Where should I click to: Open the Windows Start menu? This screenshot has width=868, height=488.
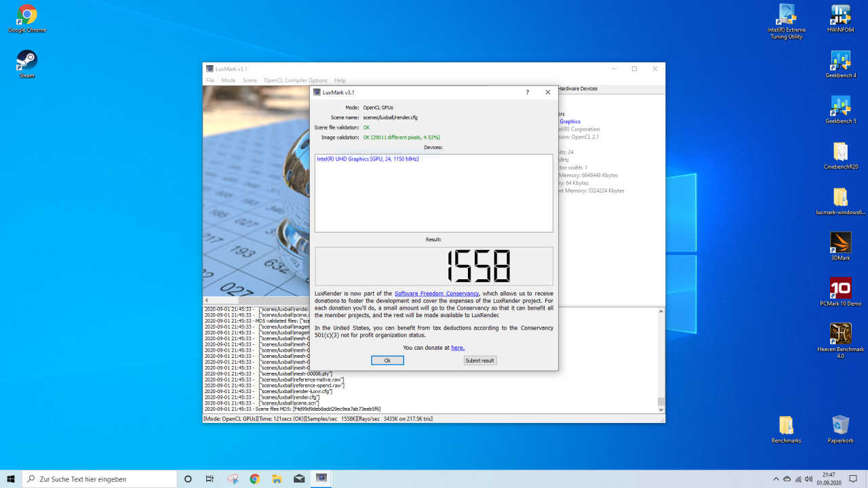(x=11, y=479)
